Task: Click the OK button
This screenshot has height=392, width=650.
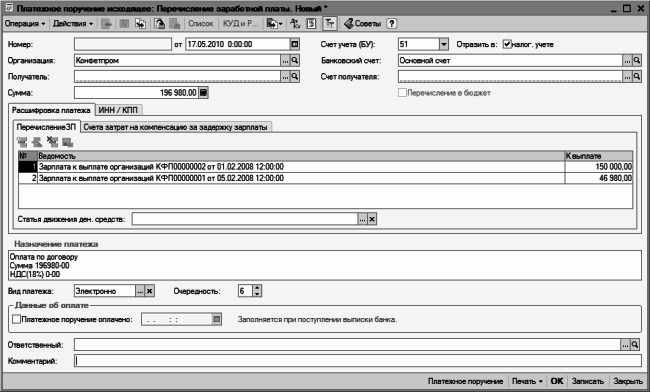Action: coord(557,381)
